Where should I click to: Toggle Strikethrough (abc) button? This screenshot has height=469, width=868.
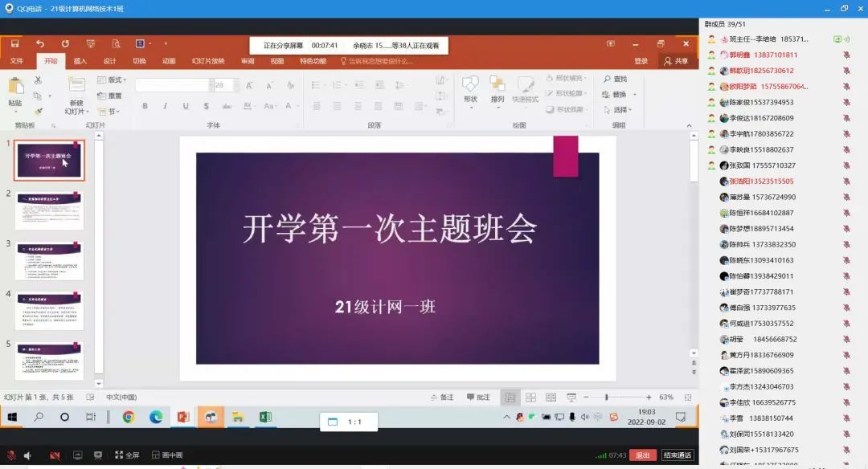coord(227,106)
